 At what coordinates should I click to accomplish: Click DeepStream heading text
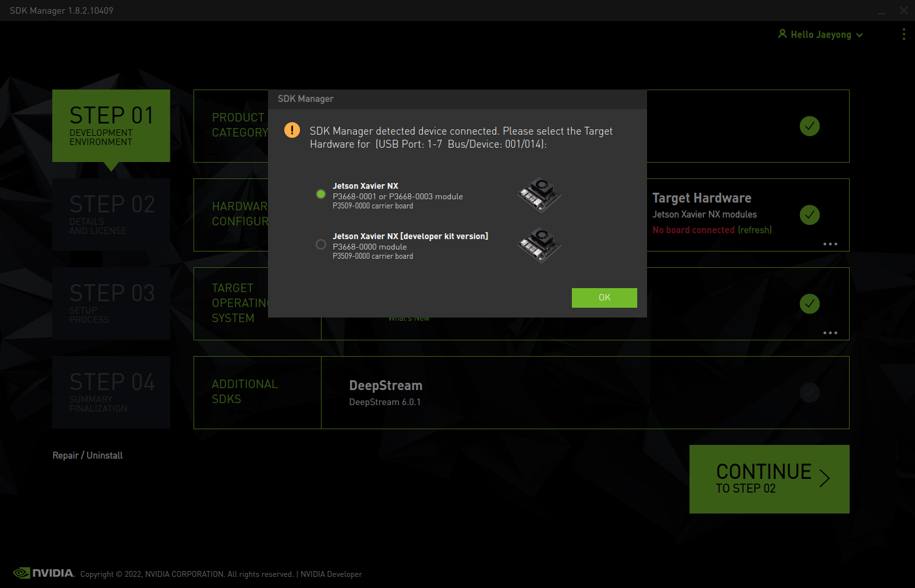point(386,385)
